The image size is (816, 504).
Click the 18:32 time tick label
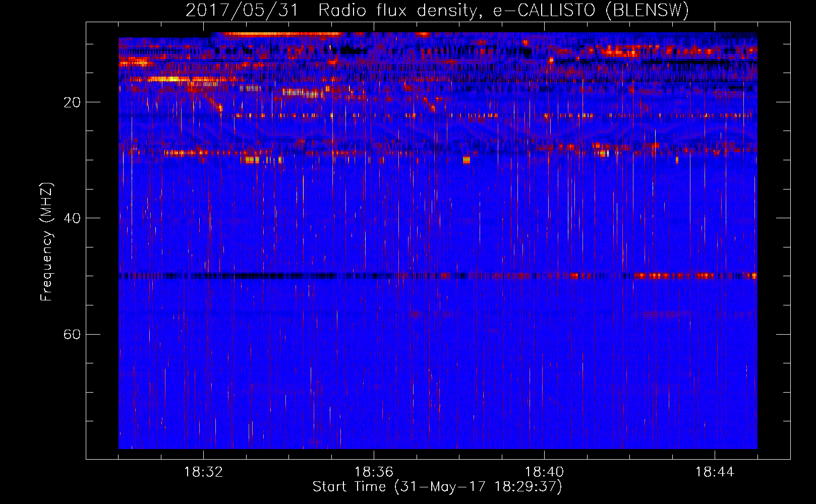(203, 472)
